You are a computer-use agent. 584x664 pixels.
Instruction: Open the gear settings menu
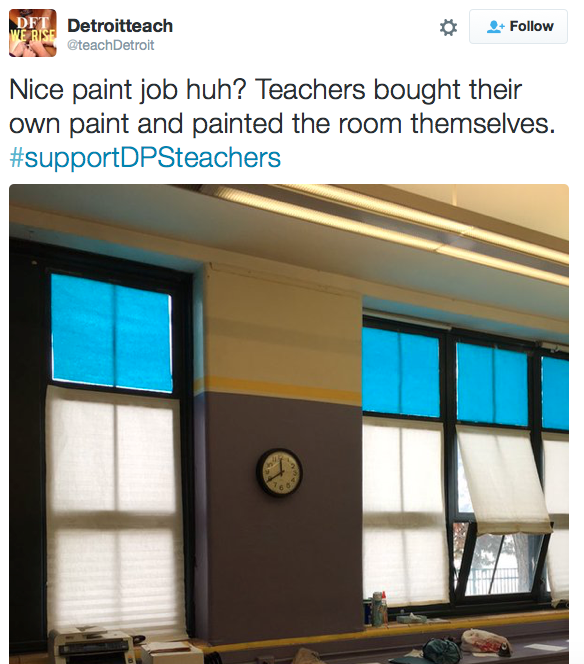pyautogui.click(x=448, y=28)
